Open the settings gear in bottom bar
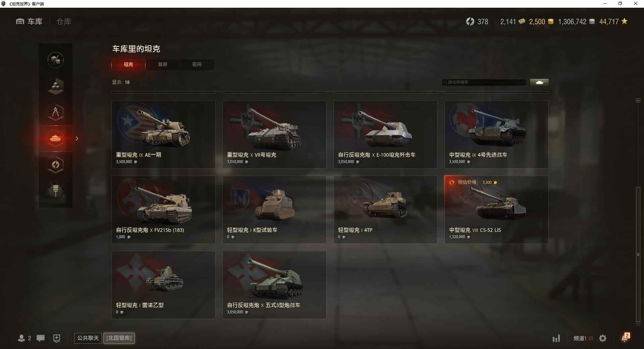The height and width of the screenshot is (349, 644). tap(603, 338)
